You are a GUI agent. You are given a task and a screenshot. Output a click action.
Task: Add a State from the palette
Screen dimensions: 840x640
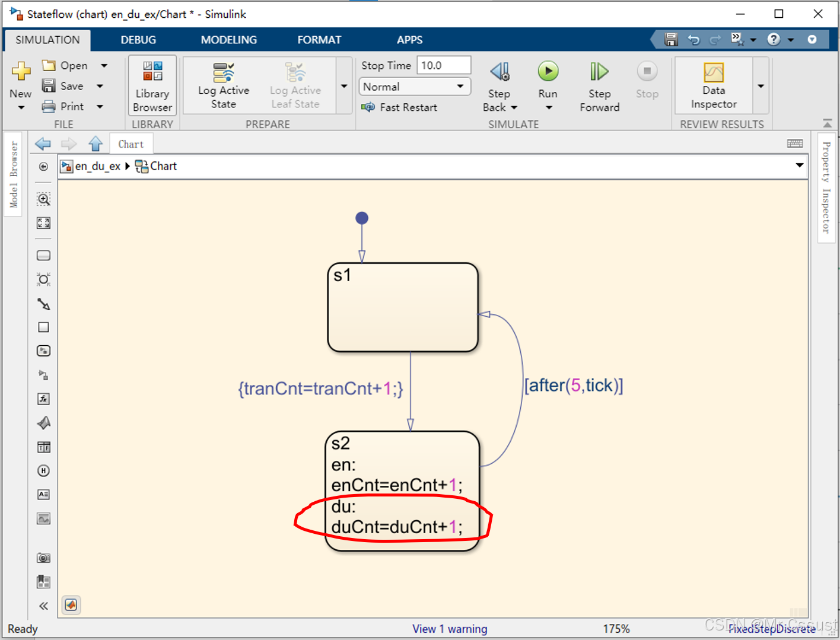click(43, 256)
